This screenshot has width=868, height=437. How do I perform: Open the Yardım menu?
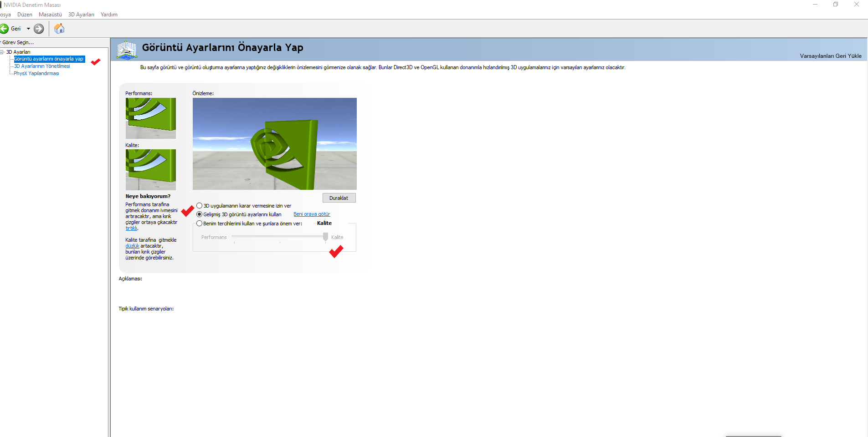(109, 15)
